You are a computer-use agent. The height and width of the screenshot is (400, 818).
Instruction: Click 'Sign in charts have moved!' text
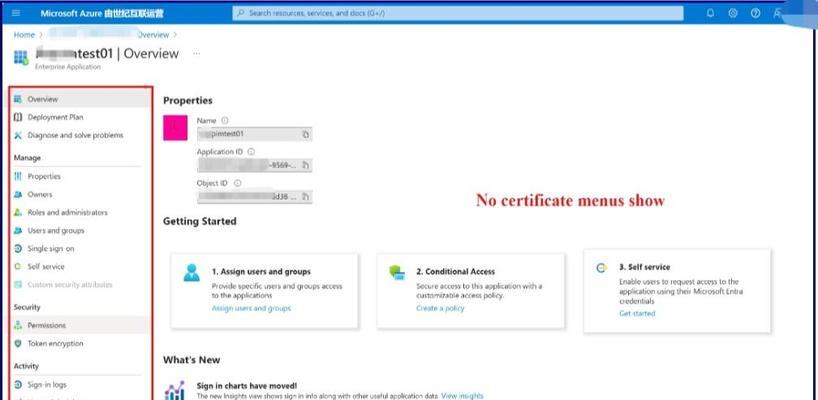point(247,386)
